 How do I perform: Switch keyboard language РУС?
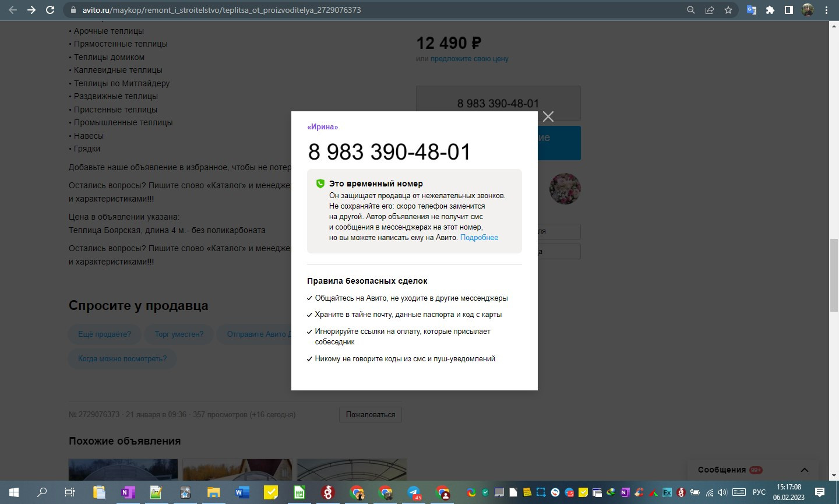pos(759,492)
